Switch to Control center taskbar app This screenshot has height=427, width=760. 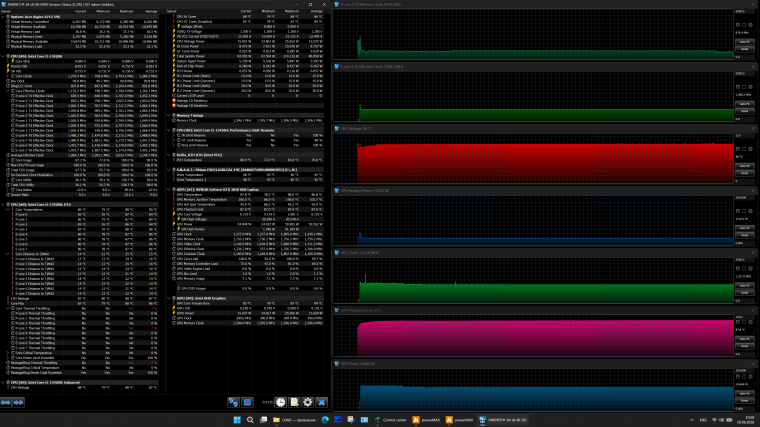pyautogui.click(x=391, y=420)
